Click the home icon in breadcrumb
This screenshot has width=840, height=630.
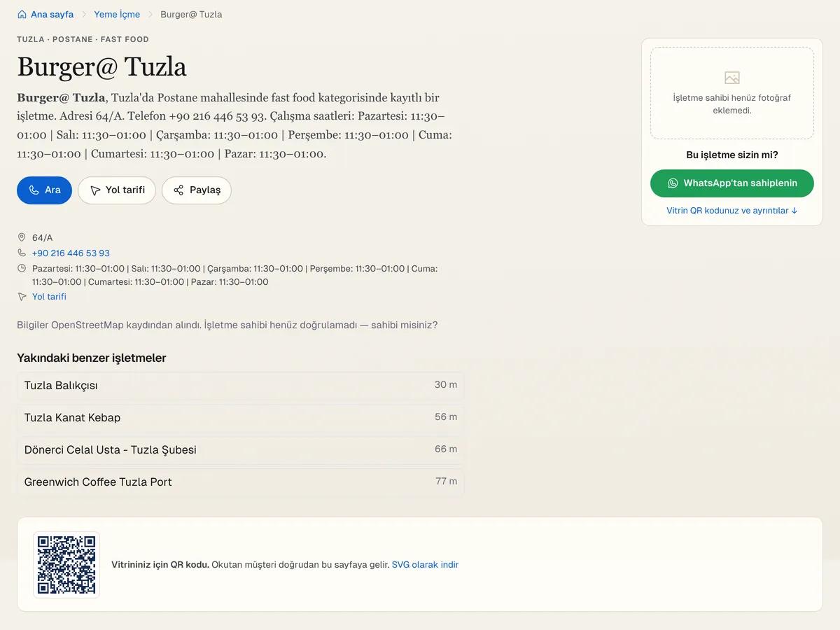(x=22, y=14)
